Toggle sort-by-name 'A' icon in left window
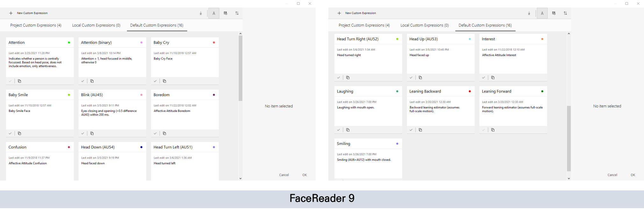 [214, 13]
